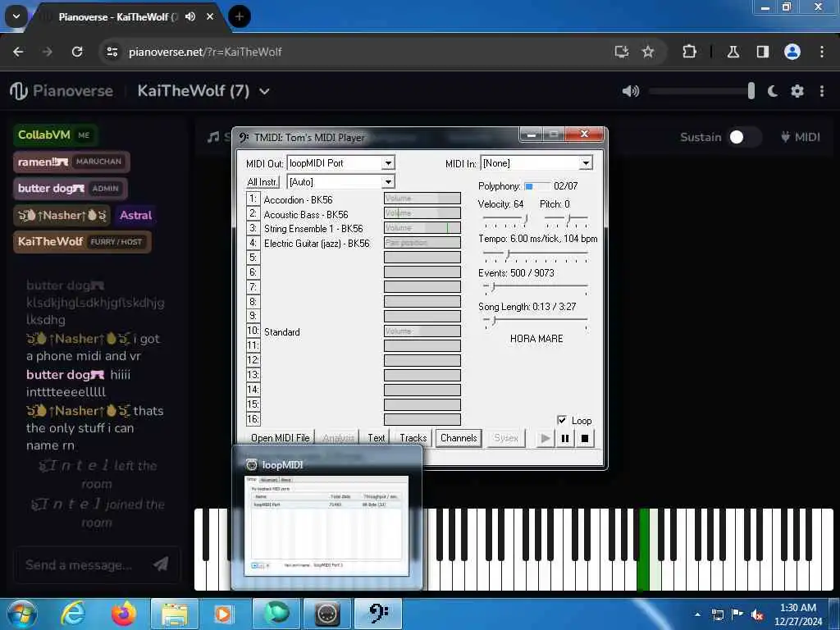Screen dimensions: 840x630
Task: Open the Text view button
Action: pyautogui.click(x=376, y=438)
